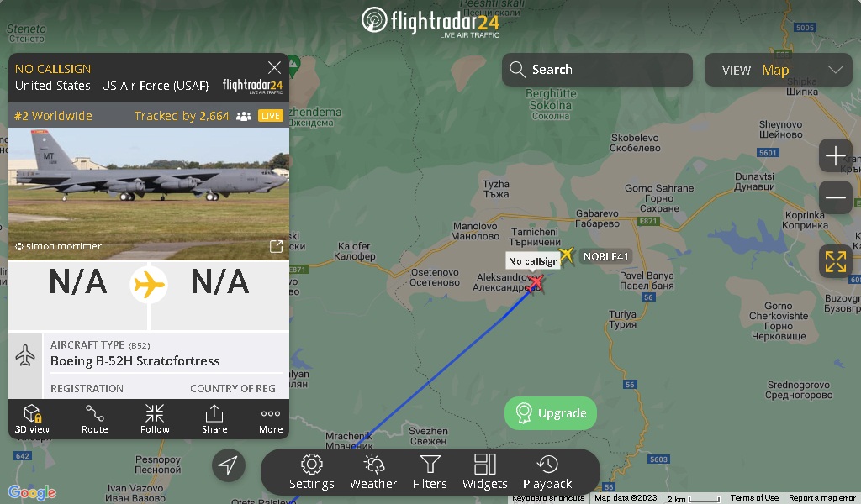Open the 3D view of aircraft
Image resolution: width=861 pixels, height=504 pixels.
coord(32,419)
